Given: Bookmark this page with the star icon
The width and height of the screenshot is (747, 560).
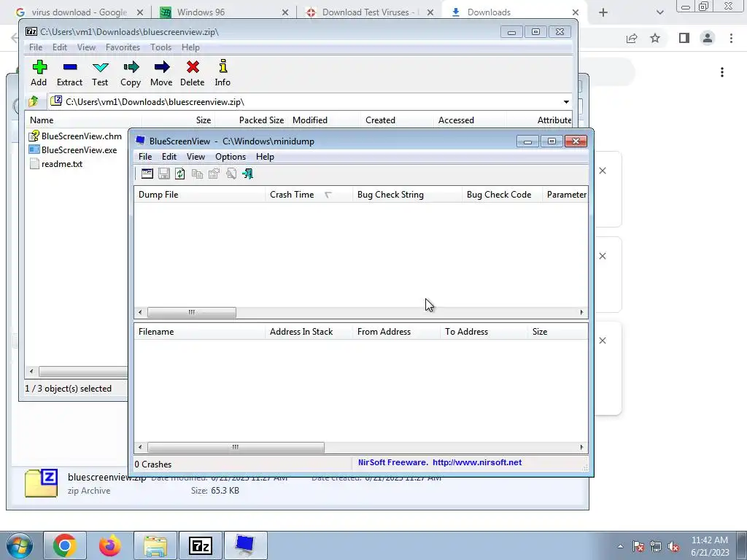Looking at the screenshot, I should click(655, 39).
